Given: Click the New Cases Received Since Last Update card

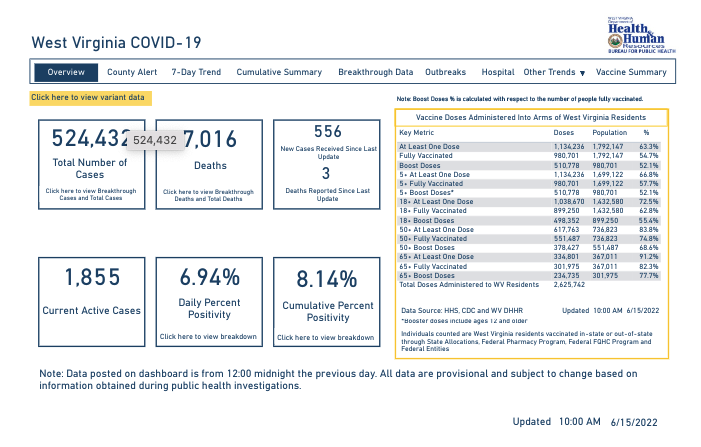Looking at the screenshot, I should (327, 145).
